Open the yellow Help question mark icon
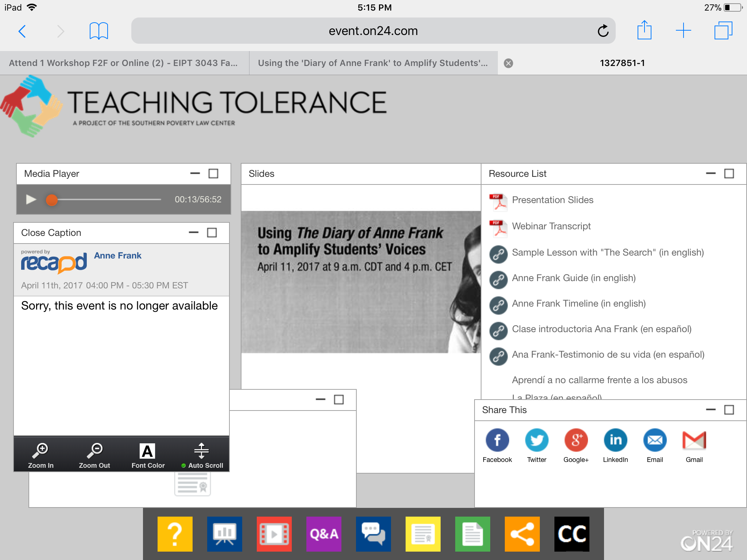 point(175,534)
